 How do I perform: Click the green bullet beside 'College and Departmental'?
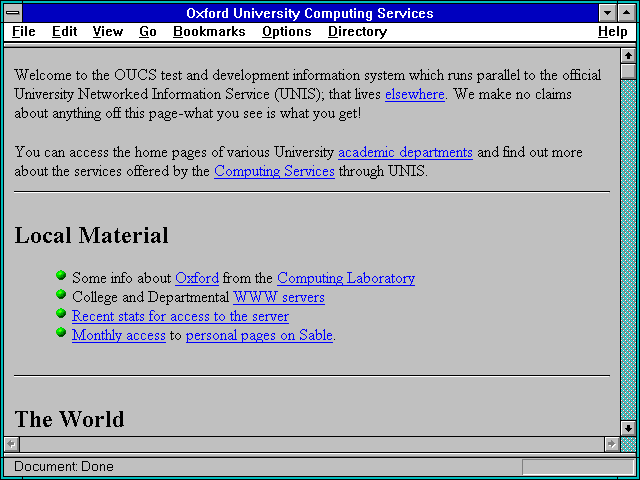point(61,294)
